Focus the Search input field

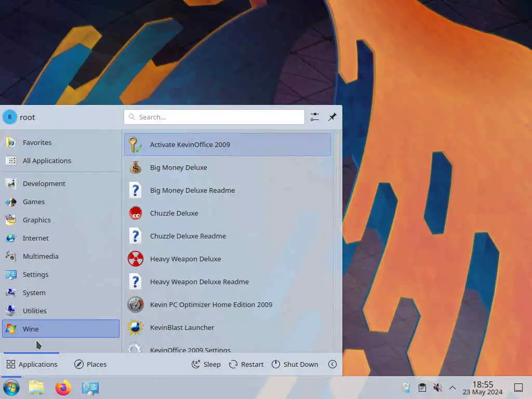pos(214,117)
